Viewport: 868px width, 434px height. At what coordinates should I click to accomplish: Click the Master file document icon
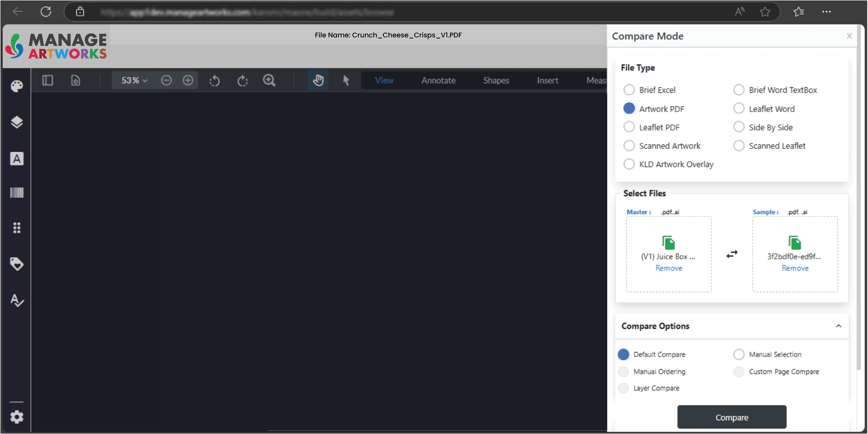(669, 243)
